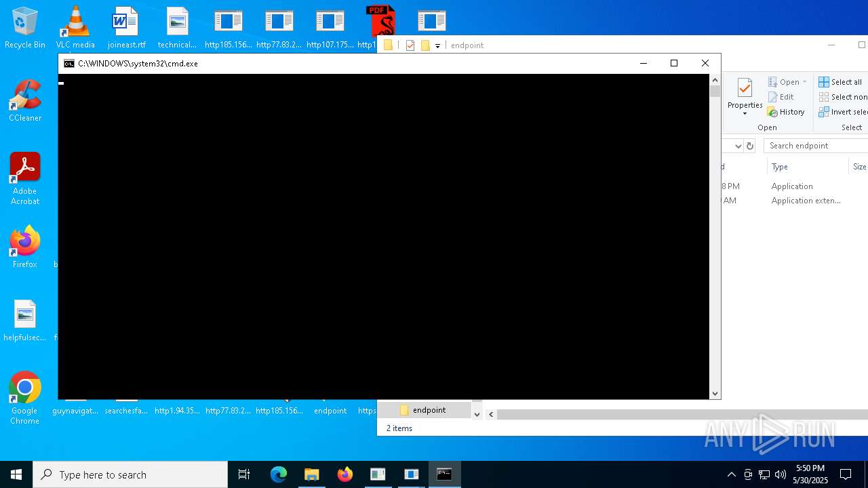This screenshot has height=488, width=868.
Task: Select the technical... image file icon
Action: point(177,27)
